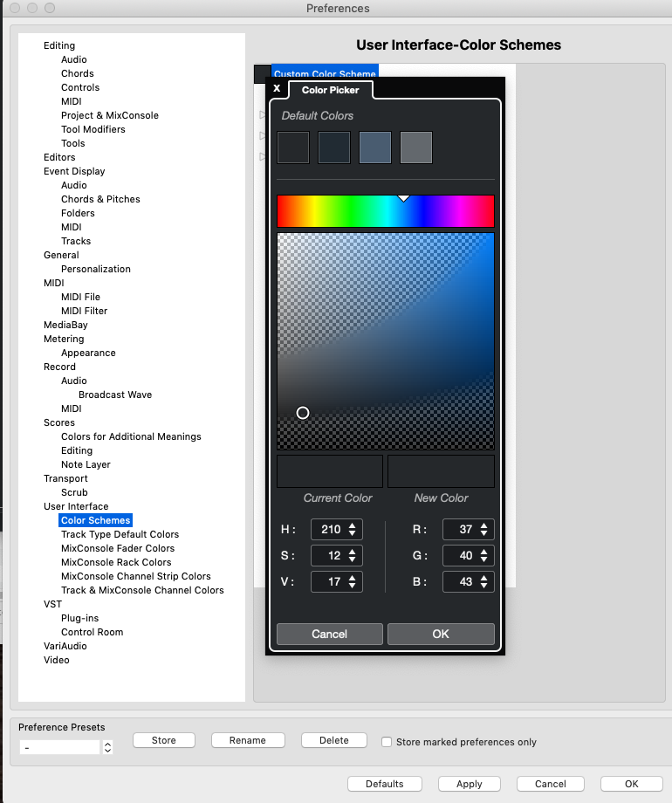
Task: Cancel the Color Picker dialog
Action: click(330, 634)
